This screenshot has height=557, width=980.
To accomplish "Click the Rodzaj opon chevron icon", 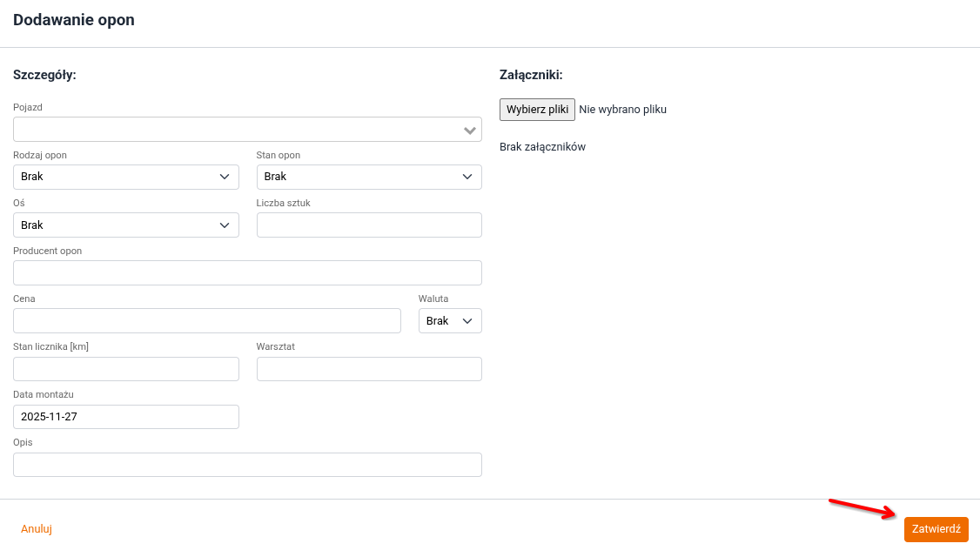I will point(225,177).
